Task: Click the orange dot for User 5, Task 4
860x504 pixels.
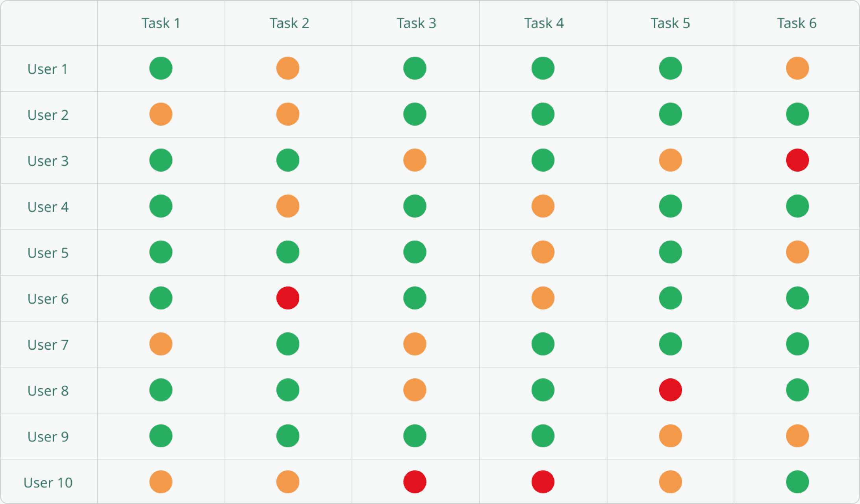Action: (x=543, y=252)
